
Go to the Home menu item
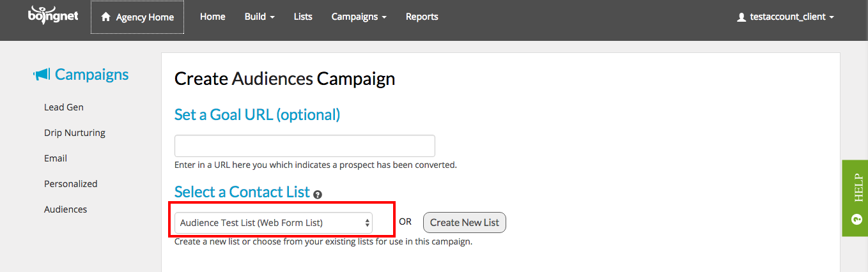[x=213, y=17]
